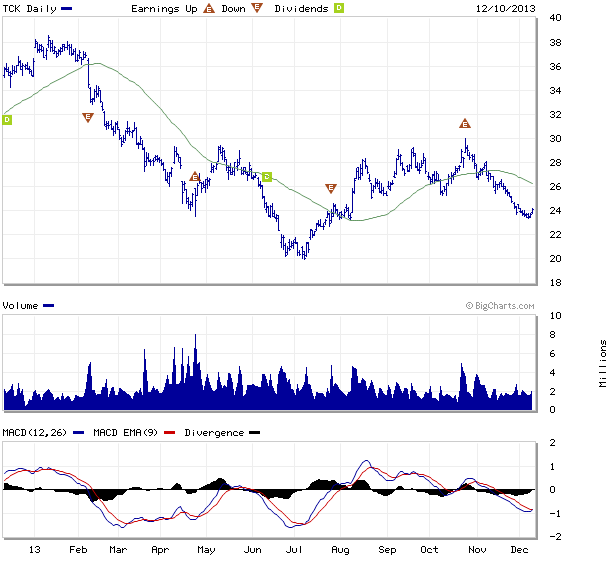
Task: Click the TCK Daily blue legend swatch
Action: [x=66, y=8]
